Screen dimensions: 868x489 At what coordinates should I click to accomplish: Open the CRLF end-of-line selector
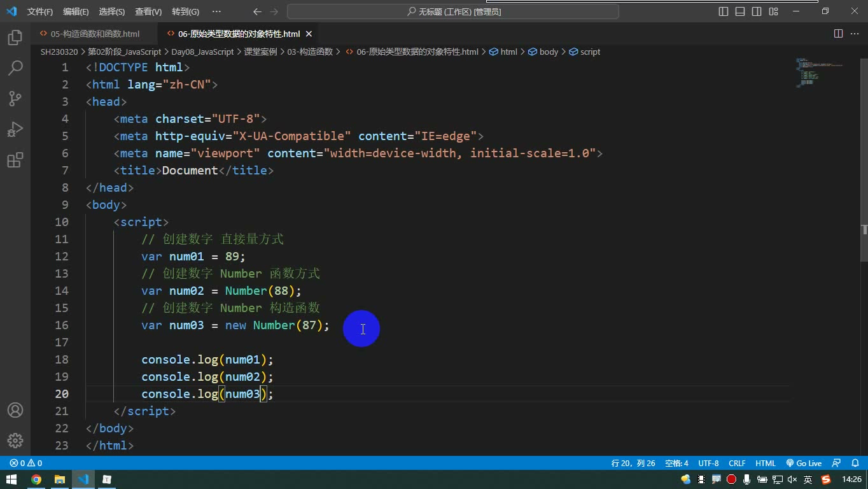pos(737,464)
